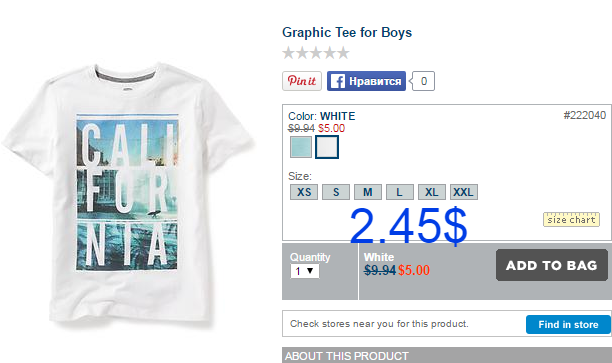Select the white color swatch
This screenshot has width=612, height=363.
[x=327, y=147]
